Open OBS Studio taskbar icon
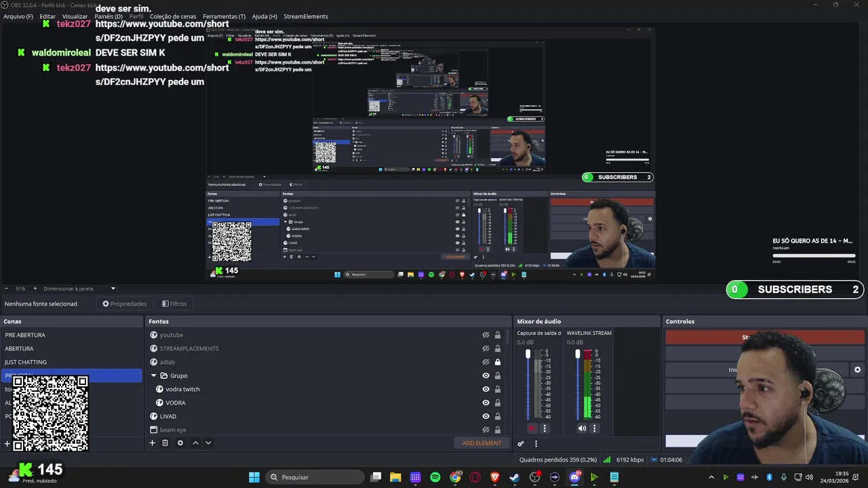Image resolution: width=868 pixels, height=488 pixels. click(x=534, y=477)
